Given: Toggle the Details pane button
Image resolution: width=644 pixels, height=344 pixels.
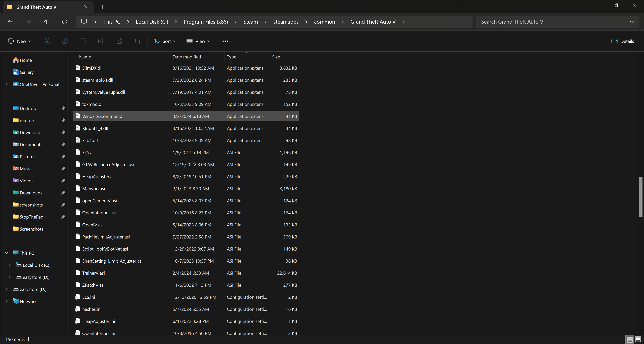Looking at the screenshot, I should tap(623, 41).
